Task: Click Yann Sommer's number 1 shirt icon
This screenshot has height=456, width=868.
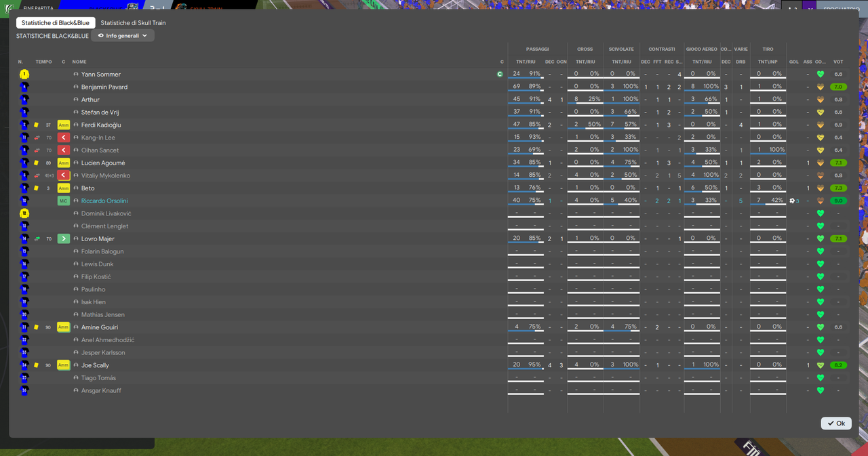Action: 24,75
